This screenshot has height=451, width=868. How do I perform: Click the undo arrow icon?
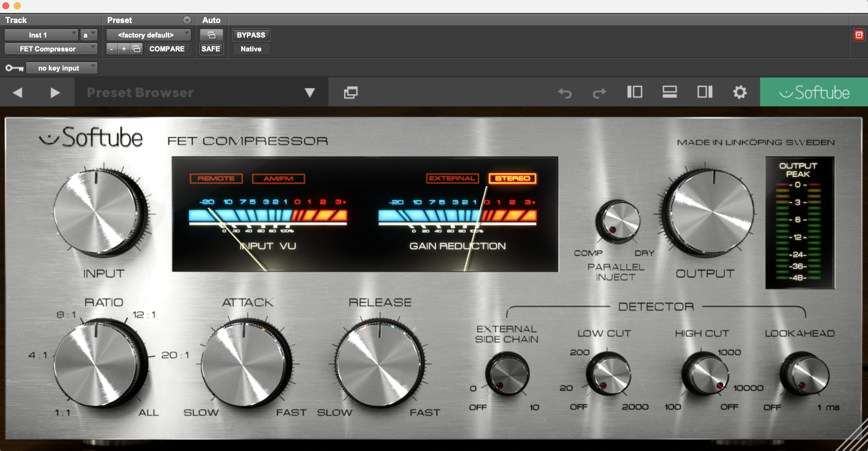click(x=565, y=93)
